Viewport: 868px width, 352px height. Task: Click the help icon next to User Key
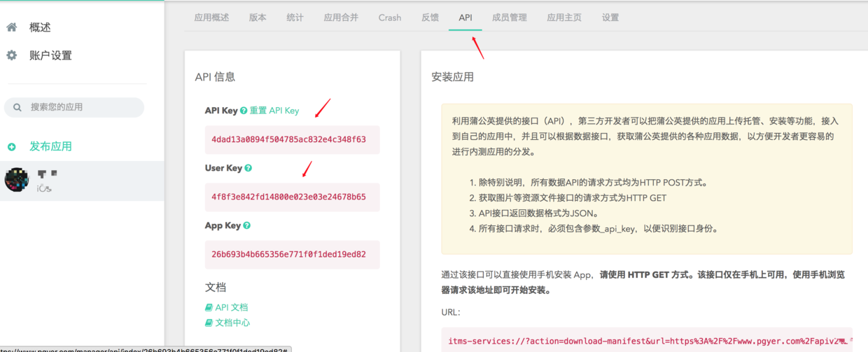click(248, 168)
